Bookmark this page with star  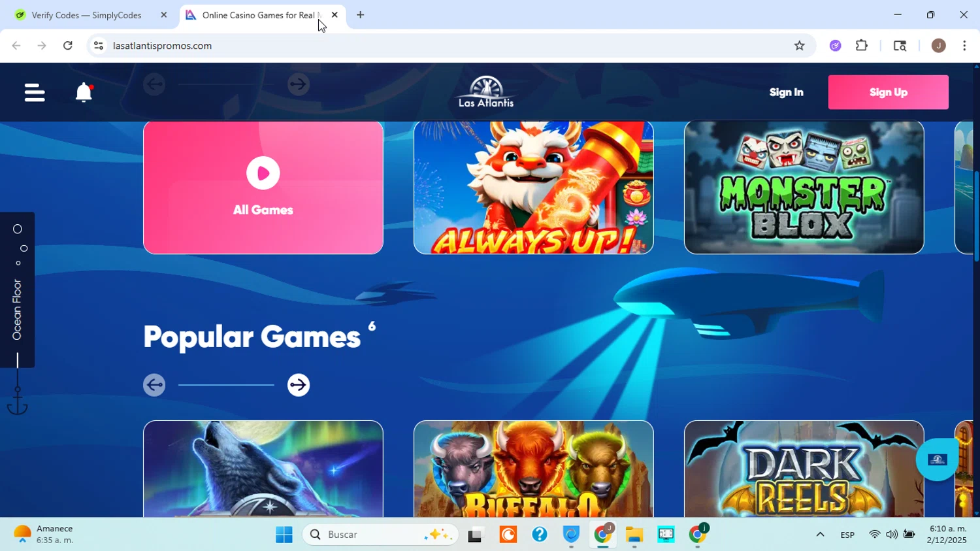[x=799, y=46]
